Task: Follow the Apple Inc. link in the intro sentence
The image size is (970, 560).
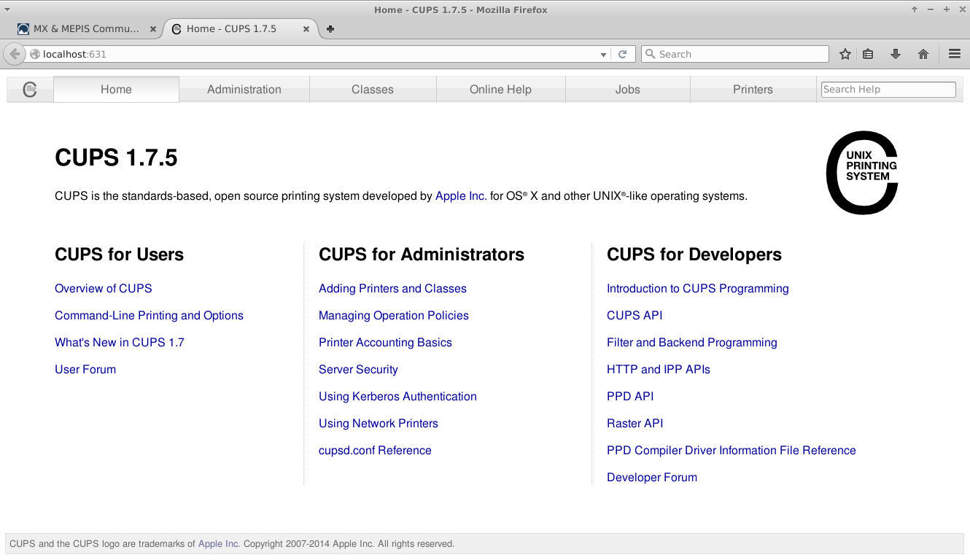Action: 461,196
